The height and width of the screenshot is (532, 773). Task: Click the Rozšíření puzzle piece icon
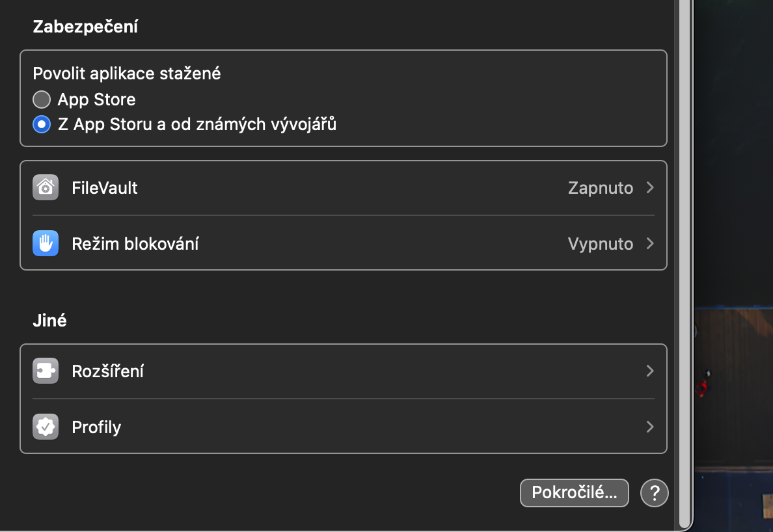tap(46, 371)
